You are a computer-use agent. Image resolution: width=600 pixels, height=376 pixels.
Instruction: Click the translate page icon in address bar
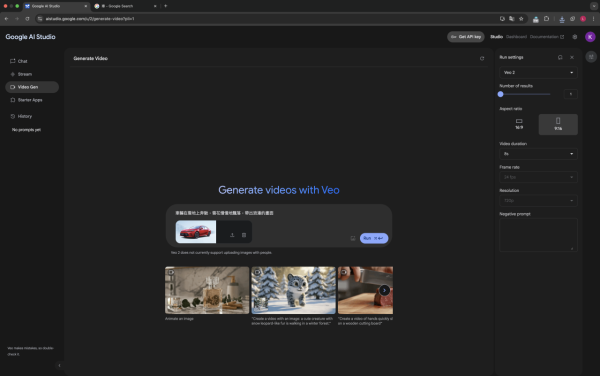coord(512,19)
